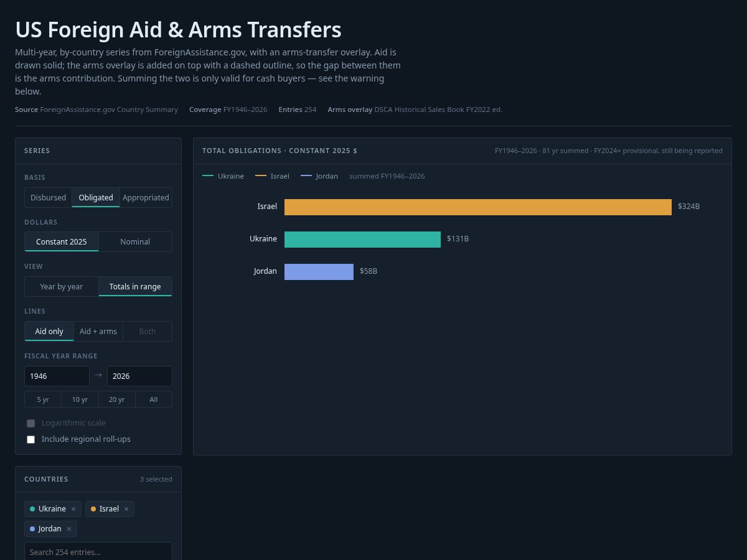Click the DSCA Historical Sales Book text

(x=438, y=110)
